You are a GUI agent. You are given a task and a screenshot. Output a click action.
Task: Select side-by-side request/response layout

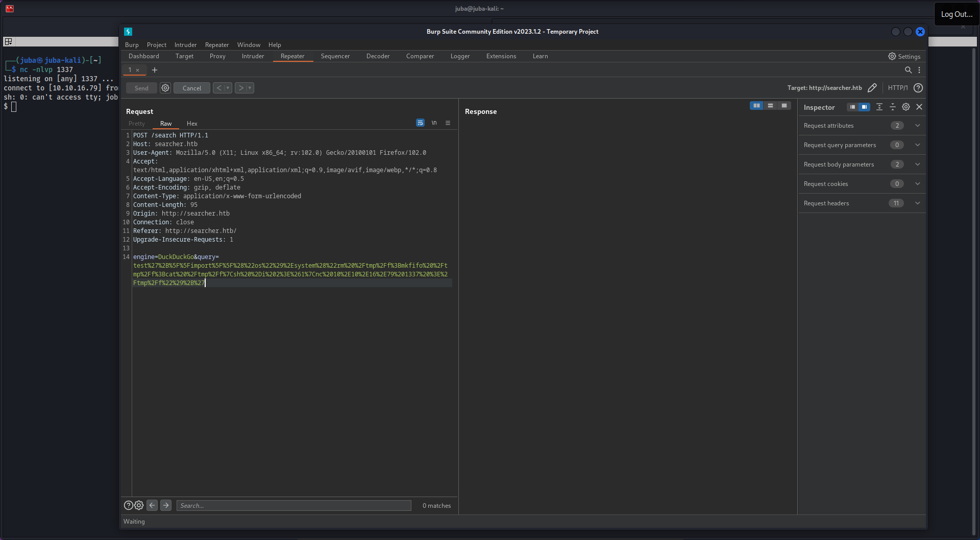756,106
